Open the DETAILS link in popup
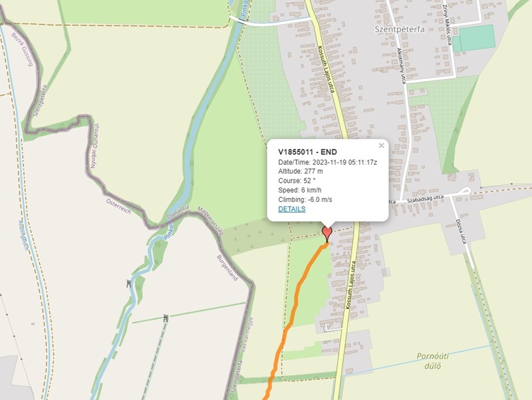The image size is (532, 400). (292, 209)
